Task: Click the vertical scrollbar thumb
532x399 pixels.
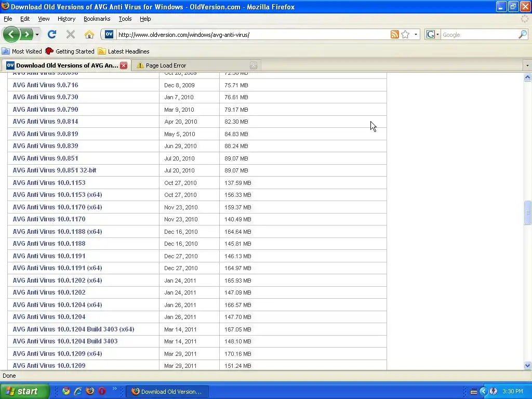Action: [527, 212]
